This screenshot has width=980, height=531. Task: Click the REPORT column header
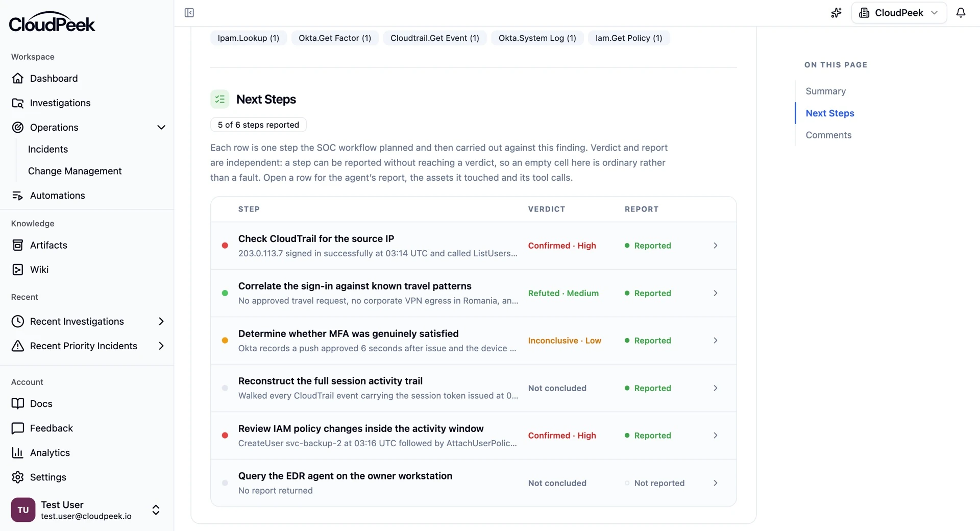(642, 209)
